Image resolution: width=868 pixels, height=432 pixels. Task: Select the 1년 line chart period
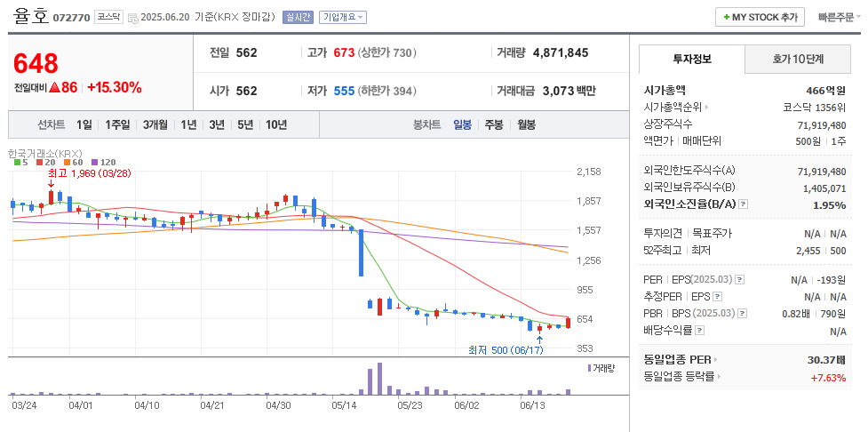[188, 124]
